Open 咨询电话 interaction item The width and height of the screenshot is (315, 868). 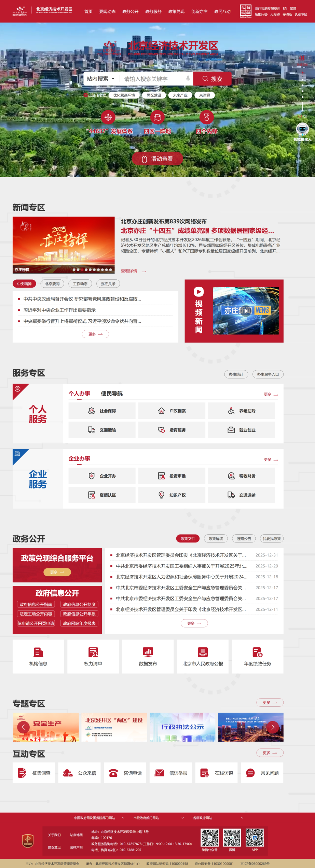coord(125,773)
